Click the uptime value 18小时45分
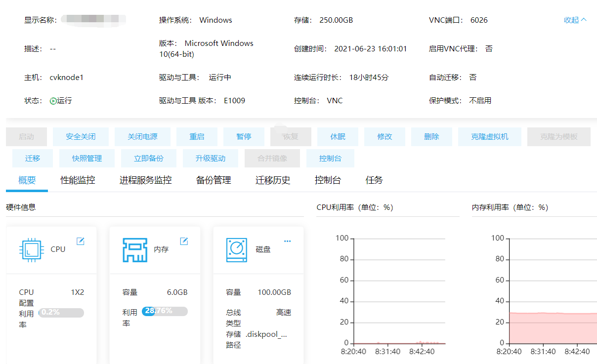The height and width of the screenshot is (364, 597). pyautogui.click(x=369, y=78)
